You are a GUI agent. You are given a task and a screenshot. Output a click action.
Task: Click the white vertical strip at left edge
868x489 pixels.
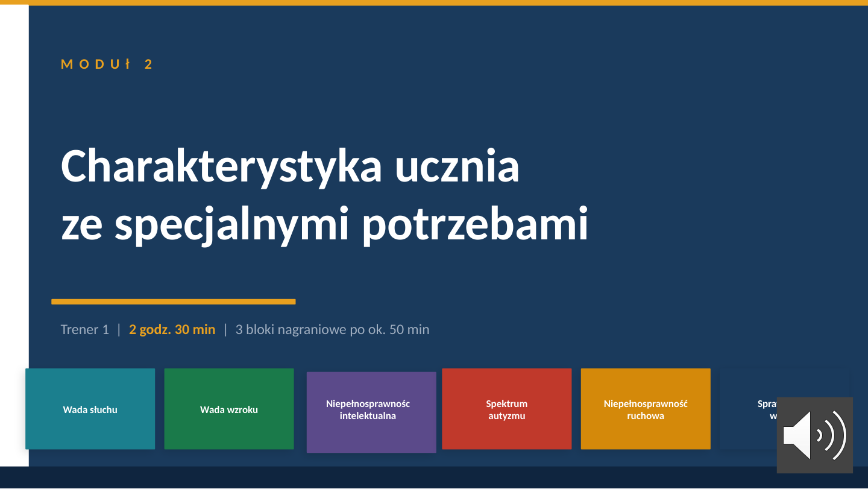(x=14, y=235)
